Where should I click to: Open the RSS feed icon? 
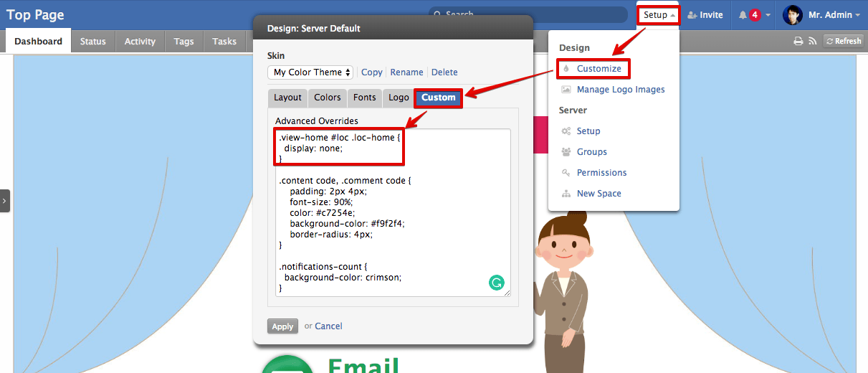[x=812, y=42]
